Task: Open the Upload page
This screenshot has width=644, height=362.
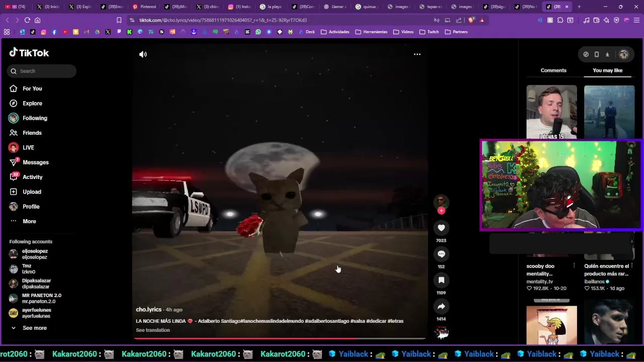Action: pos(32,192)
